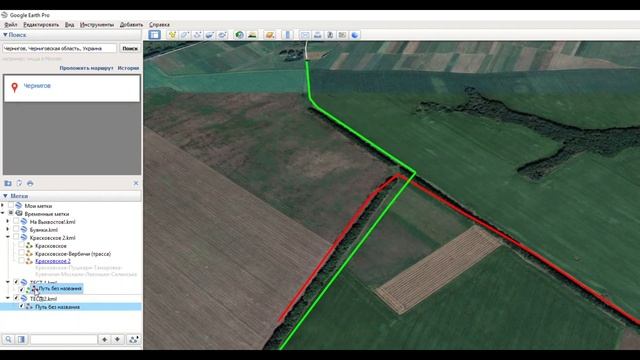Open the Справка menu

coord(159,24)
